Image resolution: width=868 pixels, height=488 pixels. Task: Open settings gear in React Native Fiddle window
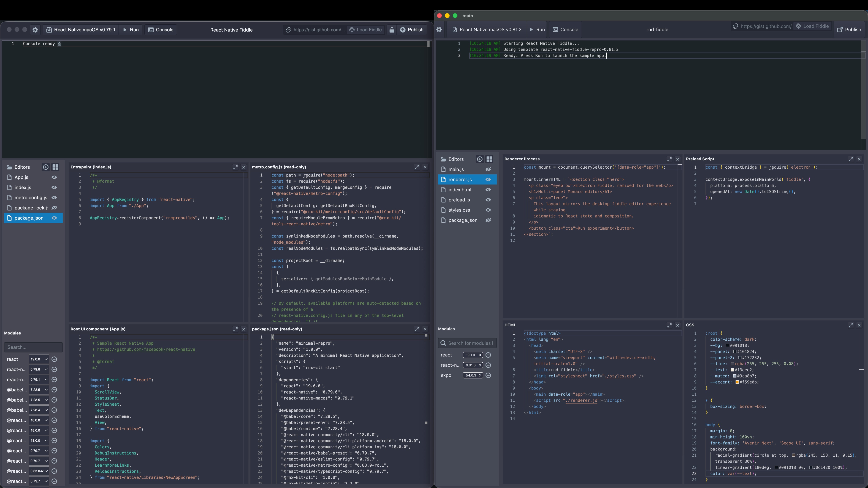coord(35,30)
